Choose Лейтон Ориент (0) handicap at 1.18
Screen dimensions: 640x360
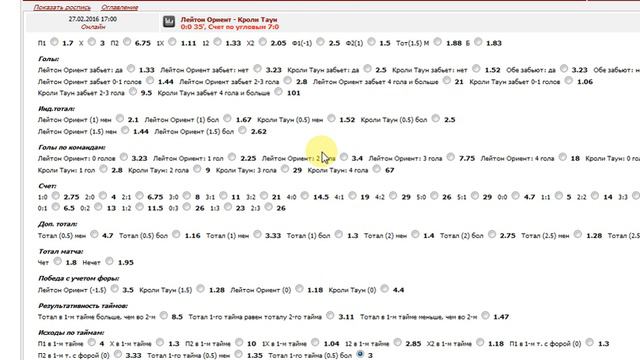pos(300,289)
